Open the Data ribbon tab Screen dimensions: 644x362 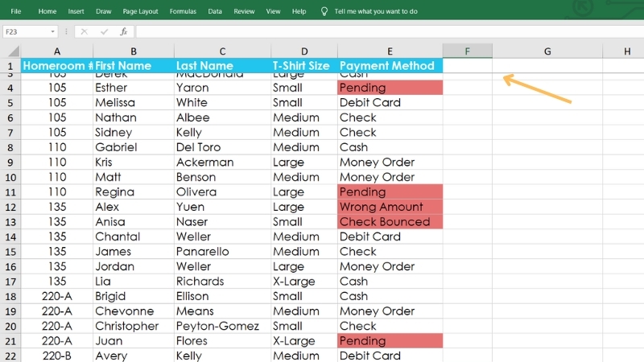click(215, 11)
